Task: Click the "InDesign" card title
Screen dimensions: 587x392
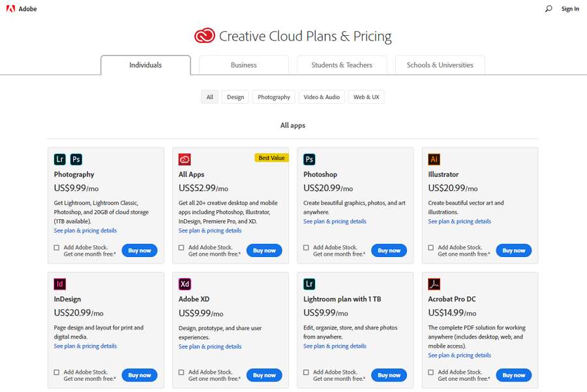Action: pyautogui.click(x=67, y=299)
